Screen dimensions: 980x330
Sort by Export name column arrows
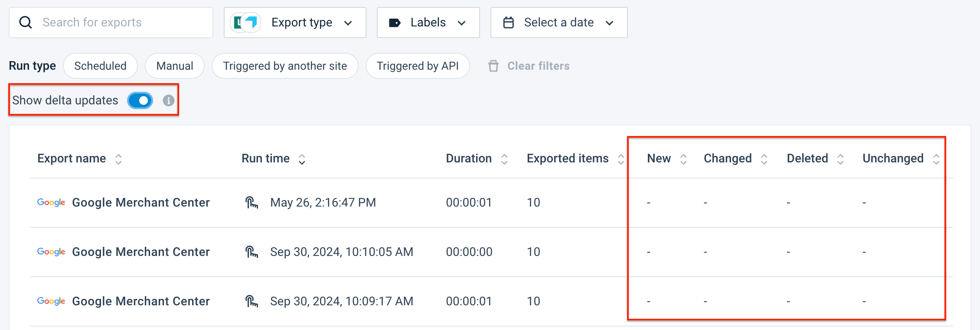coord(118,159)
